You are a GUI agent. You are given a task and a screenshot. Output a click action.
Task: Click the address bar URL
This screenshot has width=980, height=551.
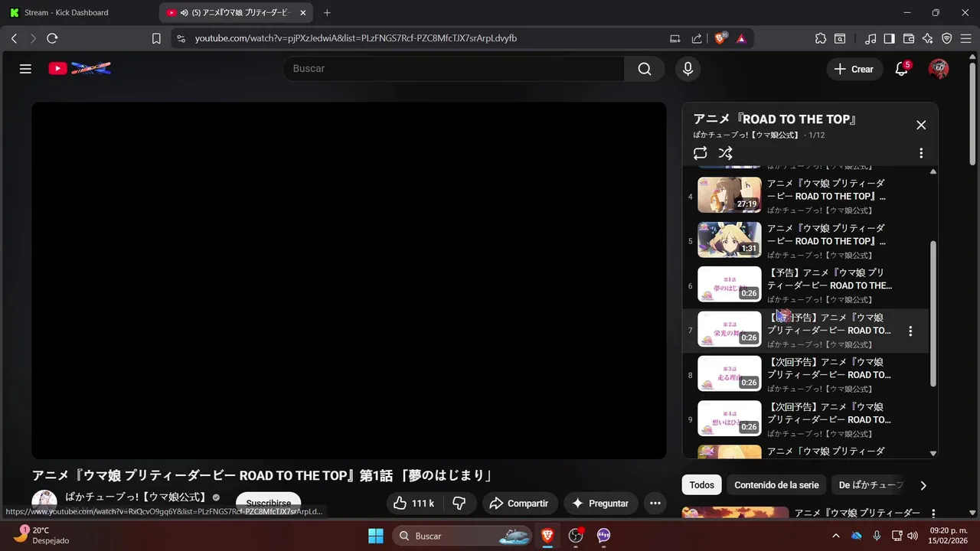[356, 38]
